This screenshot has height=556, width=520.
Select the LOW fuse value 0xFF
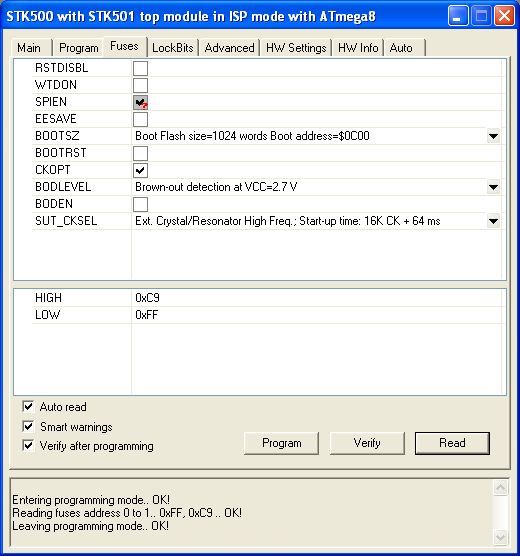[147, 315]
